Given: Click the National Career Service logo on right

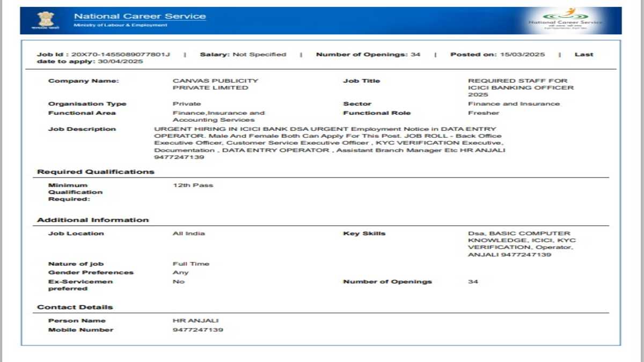Looking at the screenshot, I should pos(565,19).
